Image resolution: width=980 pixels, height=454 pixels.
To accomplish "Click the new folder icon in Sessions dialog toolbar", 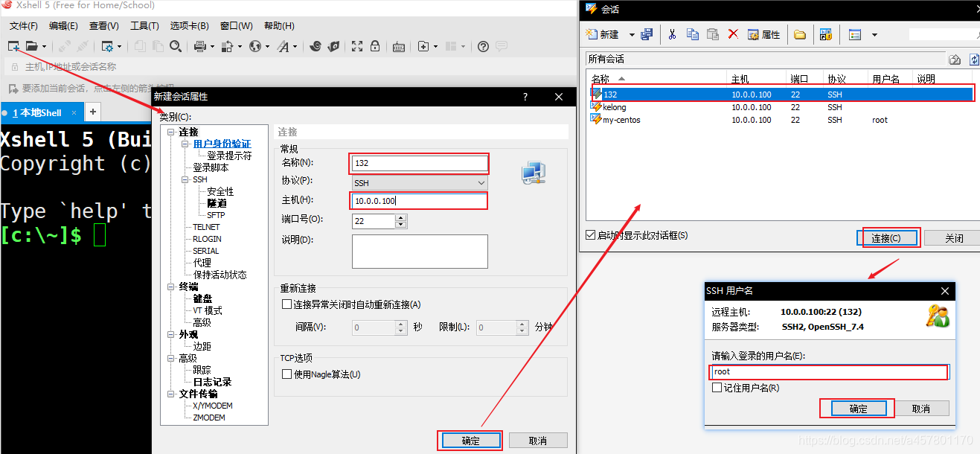I will point(800,34).
